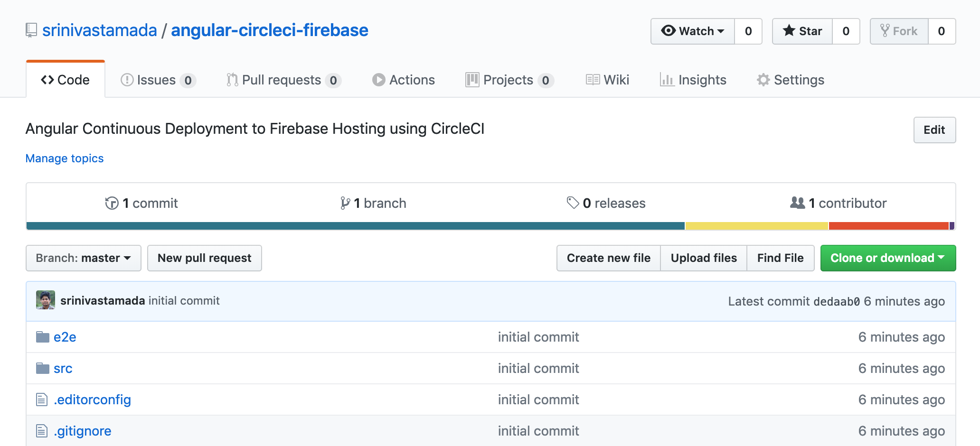980x446 pixels.
Task: Click the .gitignore file icon
Action: click(42, 431)
